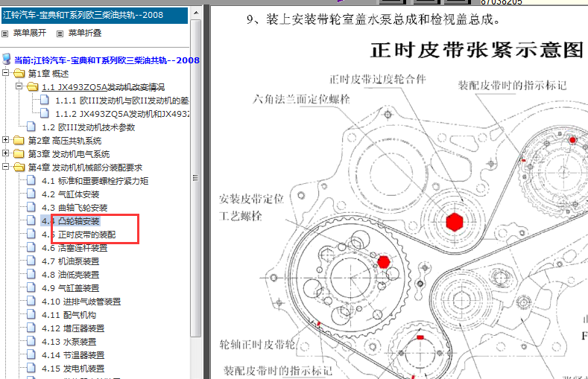Image resolution: width=588 pixels, height=379 pixels.
Task: Click the tree panel vertical scrollbar thumb
Action: [196, 178]
